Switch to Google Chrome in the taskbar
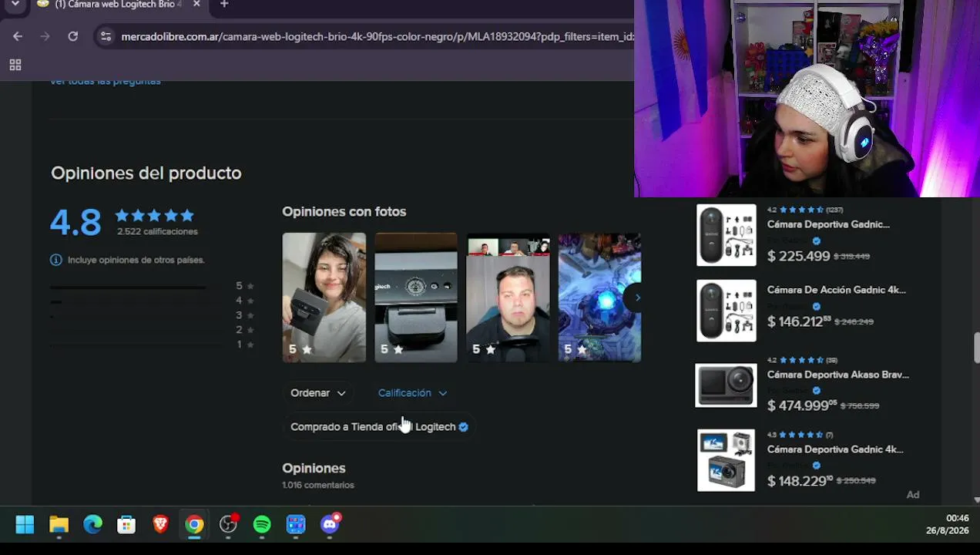The image size is (980, 555). pos(194,525)
